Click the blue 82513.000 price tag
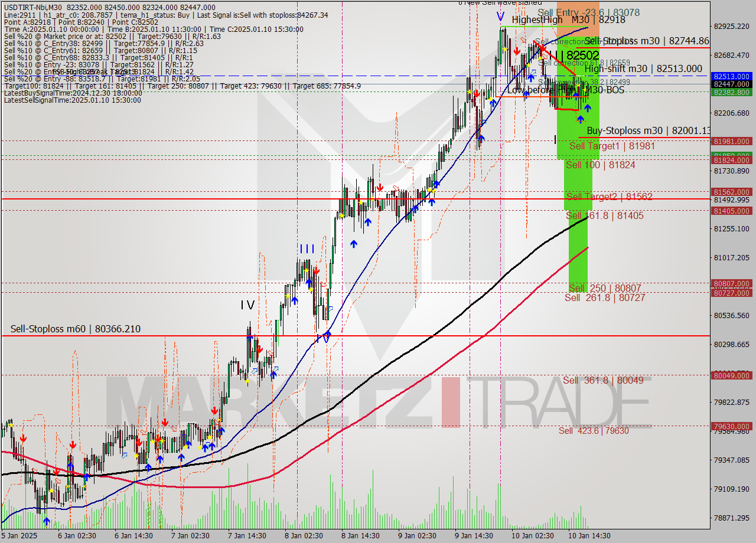Screen dimensions: 756x543 tap(732, 76)
